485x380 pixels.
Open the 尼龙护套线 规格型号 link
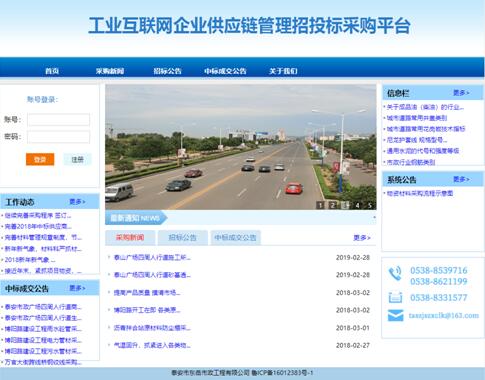417,140
